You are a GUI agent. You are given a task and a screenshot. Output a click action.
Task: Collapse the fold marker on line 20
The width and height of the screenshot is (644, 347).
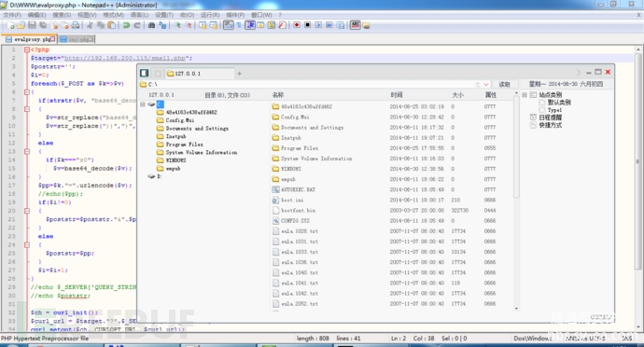coord(27,211)
